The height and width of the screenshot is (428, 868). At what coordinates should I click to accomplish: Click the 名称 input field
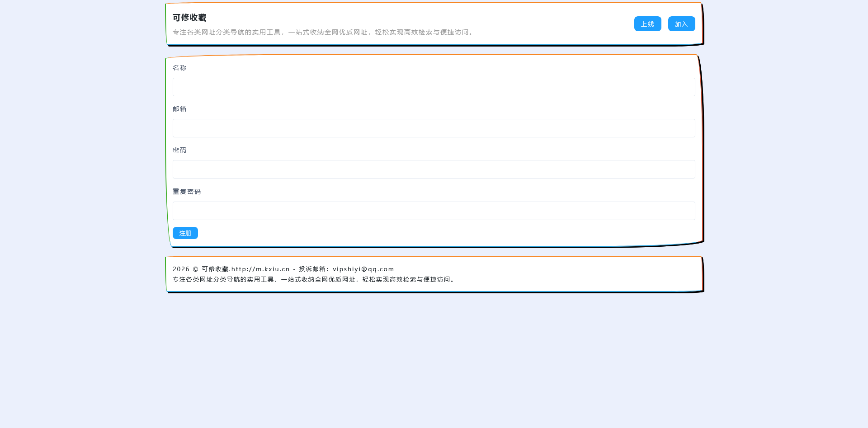[x=434, y=87]
